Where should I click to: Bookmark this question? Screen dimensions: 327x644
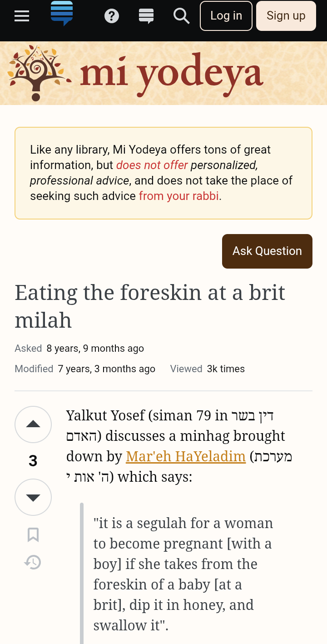[x=33, y=535]
